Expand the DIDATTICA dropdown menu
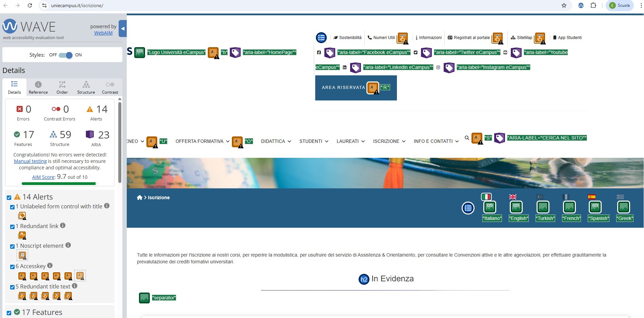 pyautogui.click(x=276, y=142)
